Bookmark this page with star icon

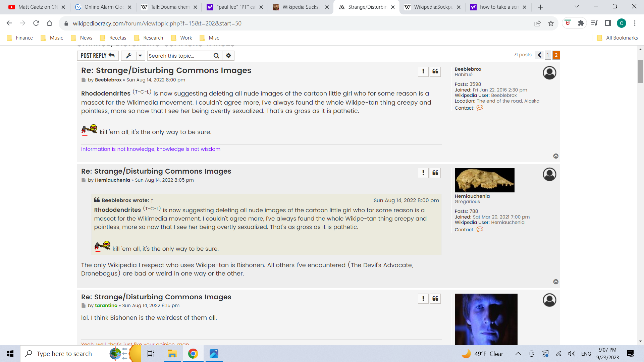551,23
